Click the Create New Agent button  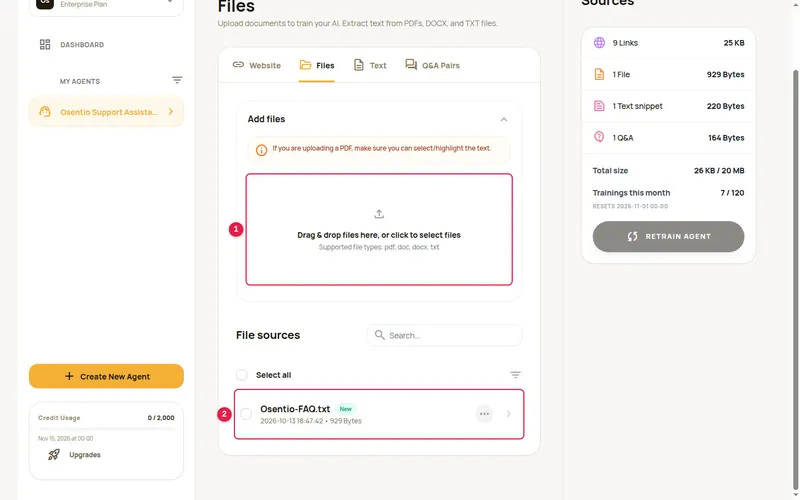point(106,376)
